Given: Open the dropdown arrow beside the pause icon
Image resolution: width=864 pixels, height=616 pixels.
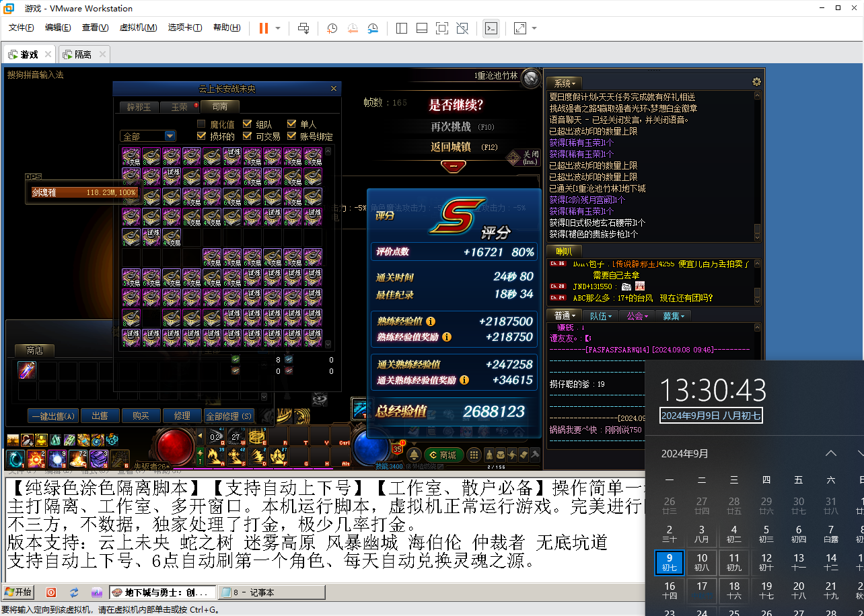Looking at the screenshot, I should coord(278,28).
